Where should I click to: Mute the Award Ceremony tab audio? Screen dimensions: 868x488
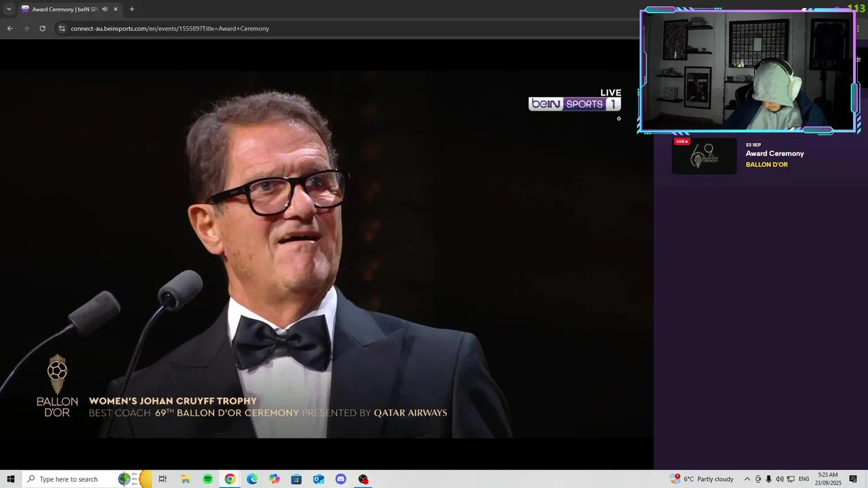click(105, 9)
